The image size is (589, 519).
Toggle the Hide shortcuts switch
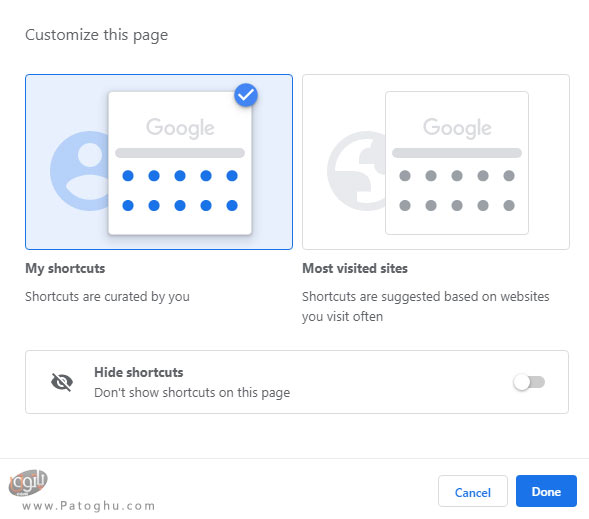[x=529, y=382]
